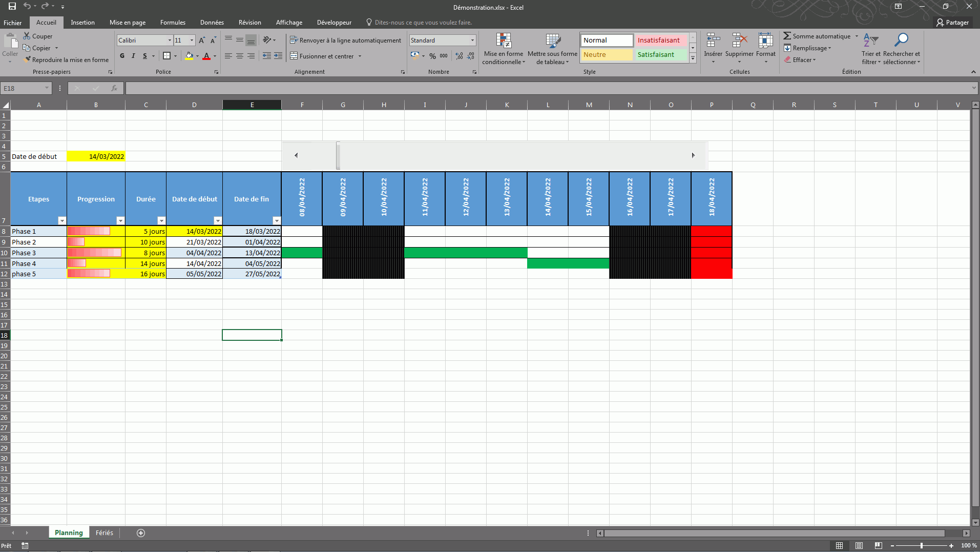Toggle Renvoyer à la ligne automatiquement
The image size is (980, 552).
(346, 40)
